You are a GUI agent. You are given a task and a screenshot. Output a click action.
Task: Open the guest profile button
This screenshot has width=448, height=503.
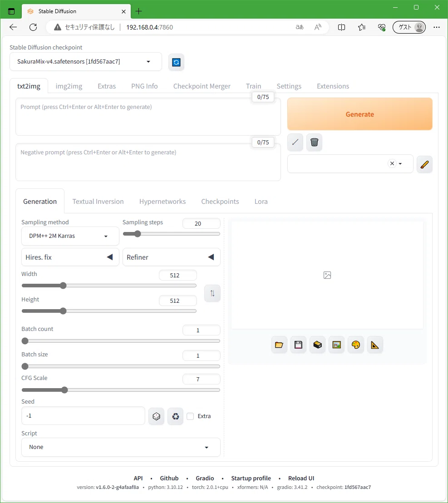tap(409, 27)
